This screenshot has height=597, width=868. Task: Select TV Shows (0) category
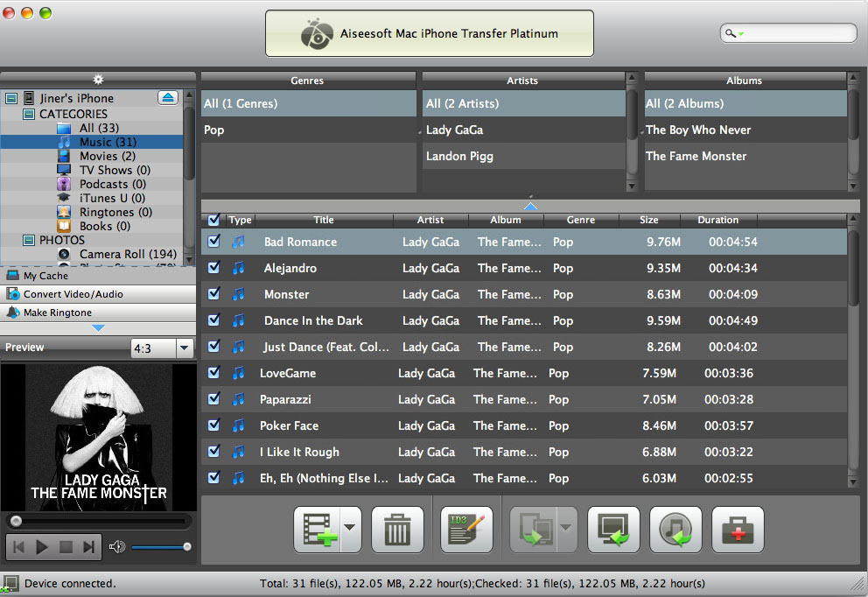(115, 170)
